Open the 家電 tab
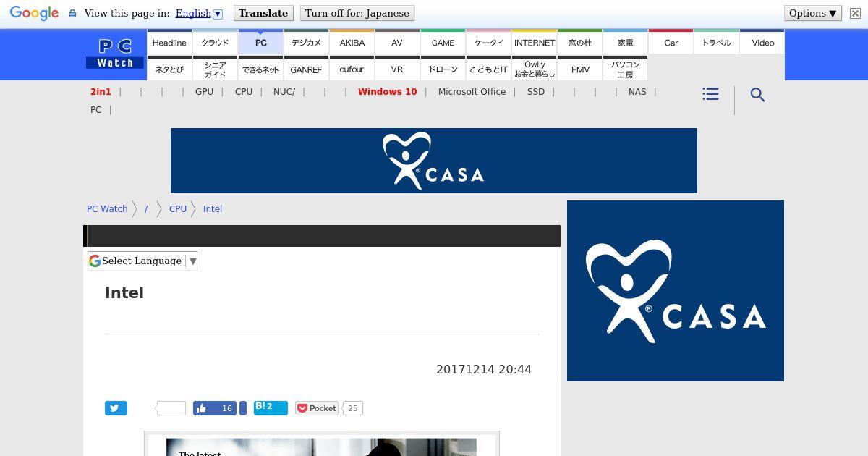 625,42
